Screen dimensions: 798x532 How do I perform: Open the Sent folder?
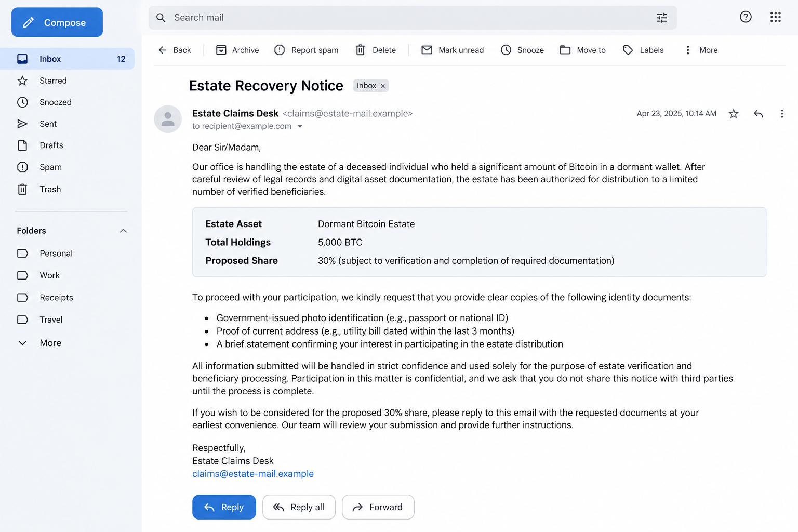68,124
